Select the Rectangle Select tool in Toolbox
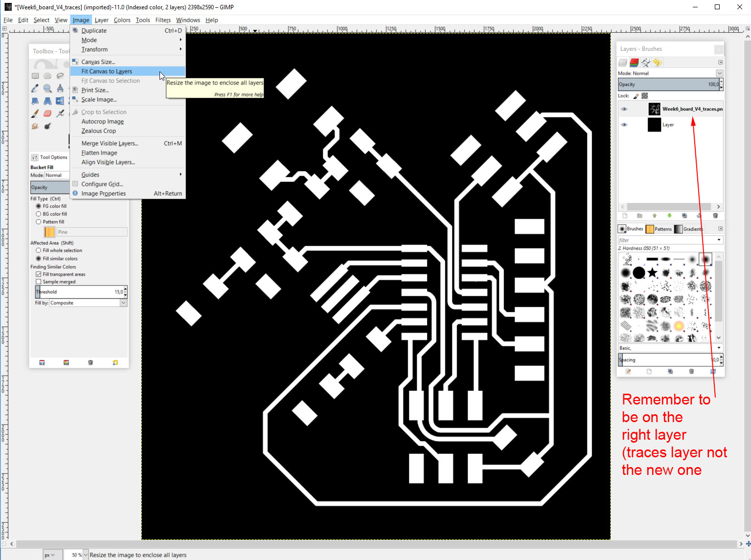This screenshot has height=560, width=751. [x=35, y=76]
